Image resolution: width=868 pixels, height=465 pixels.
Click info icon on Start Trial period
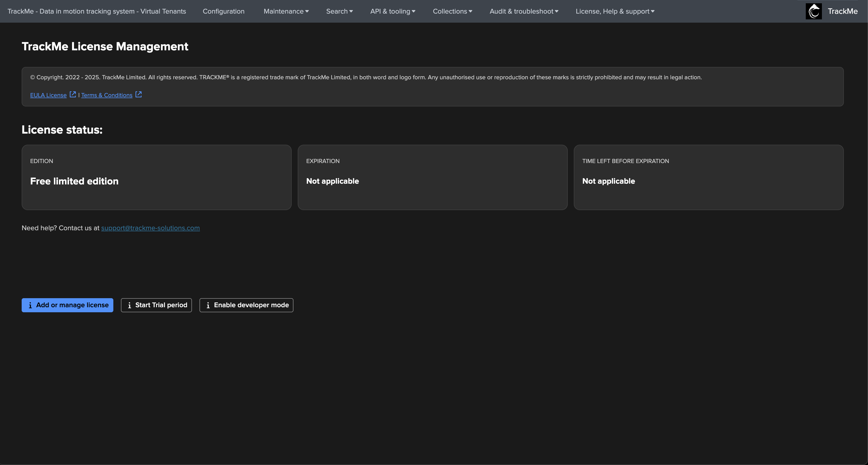click(x=129, y=305)
